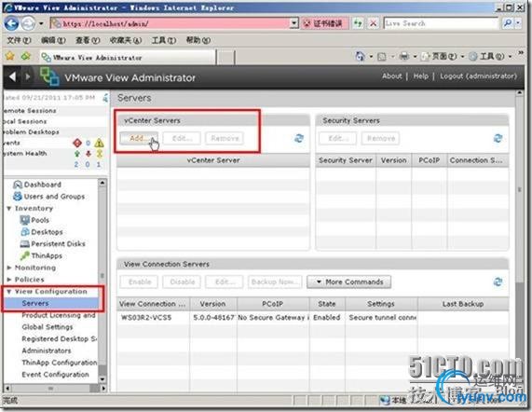Click the https://localhost/admin address field

click(170, 23)
